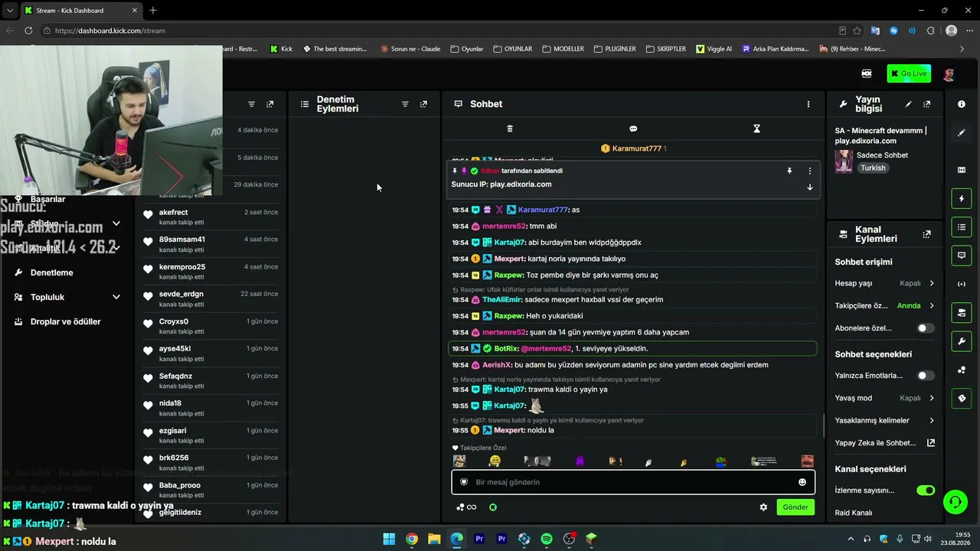
Task: Expand the Topluluk sidebar menu
Action: (x=67, y=297)
